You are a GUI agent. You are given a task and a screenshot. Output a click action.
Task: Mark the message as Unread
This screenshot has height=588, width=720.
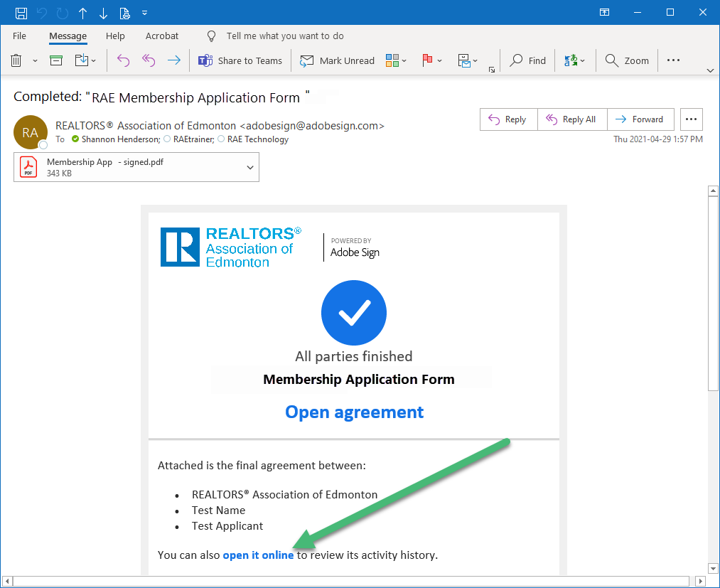(337, 60)
